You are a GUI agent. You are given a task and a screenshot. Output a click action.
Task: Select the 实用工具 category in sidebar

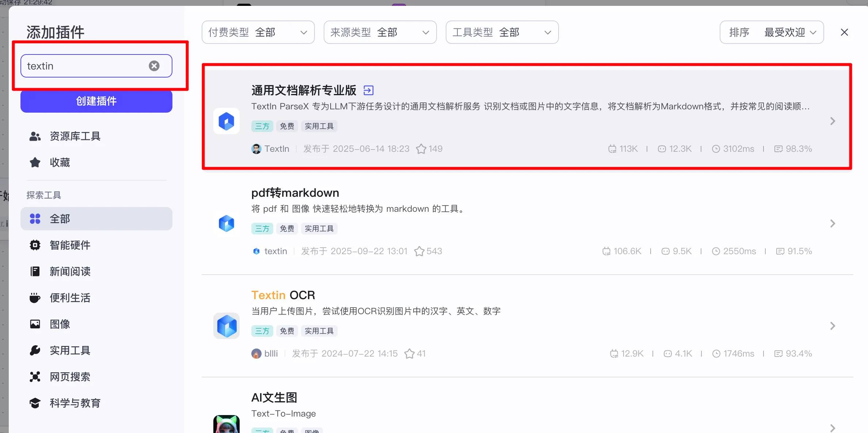[96, 350]
